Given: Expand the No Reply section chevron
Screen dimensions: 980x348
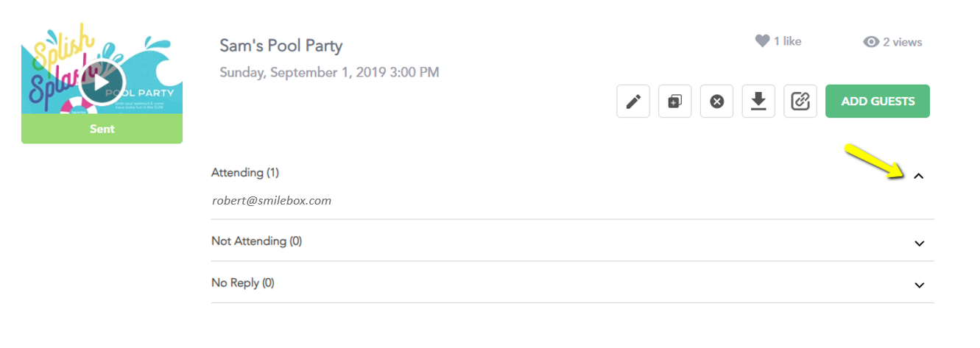Looking at the screenshot, I should tap(919, 285).
